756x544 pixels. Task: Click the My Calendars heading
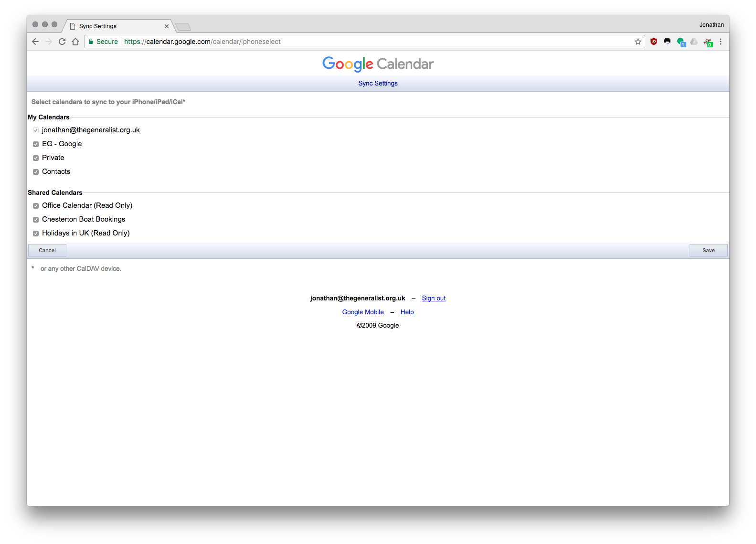49,117
